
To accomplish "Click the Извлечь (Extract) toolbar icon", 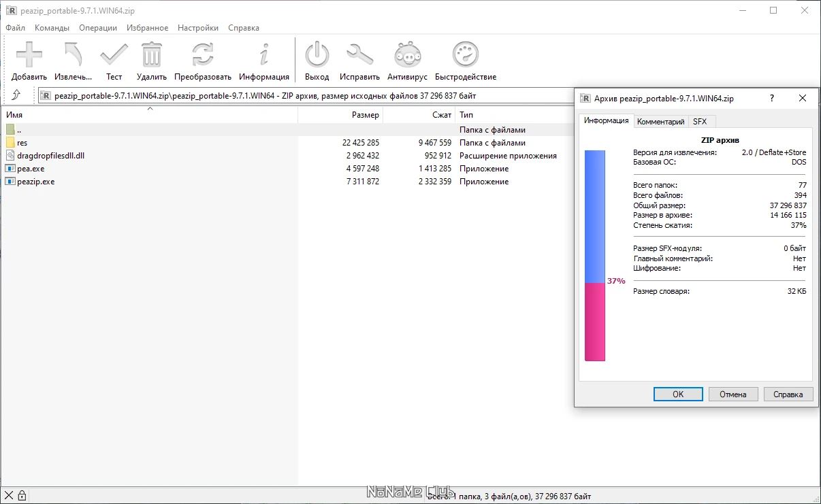I will coord(73,55).
